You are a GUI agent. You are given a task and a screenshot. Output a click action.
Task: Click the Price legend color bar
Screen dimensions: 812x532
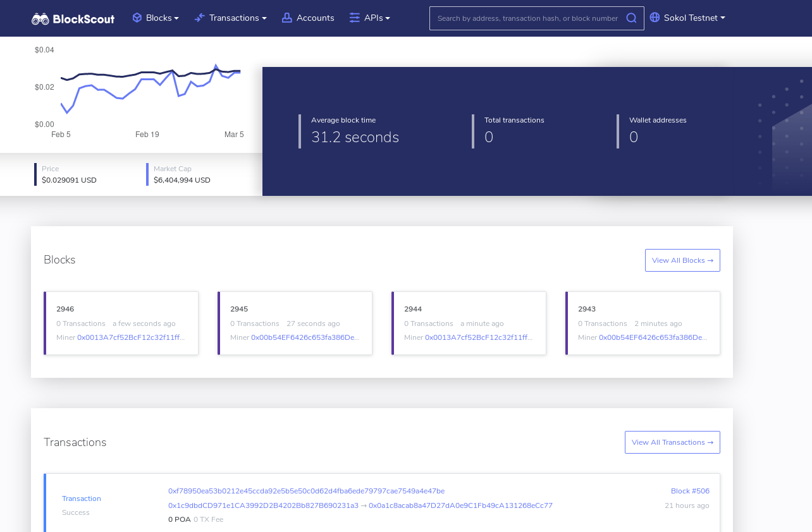[35, 174]
